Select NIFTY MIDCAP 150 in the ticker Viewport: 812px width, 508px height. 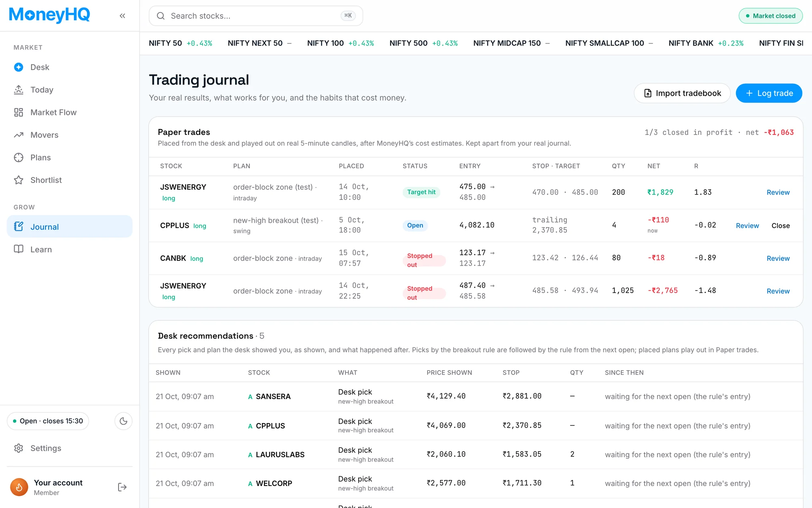(512, 43)
